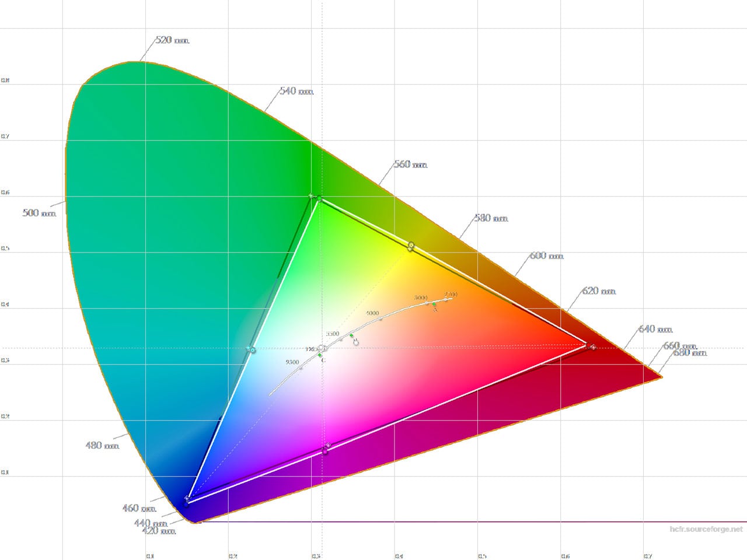Screen dimensions: 747x560
Task: Click the hcfr.sourceforge.net watermark link
Action: tap(706, 529)
